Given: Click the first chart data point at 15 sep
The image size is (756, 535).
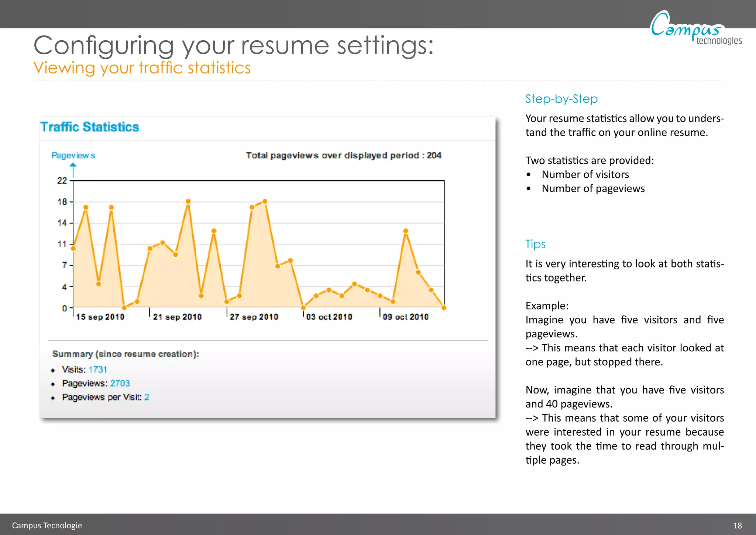Looking at the screenshot, I should click(73, 249).
